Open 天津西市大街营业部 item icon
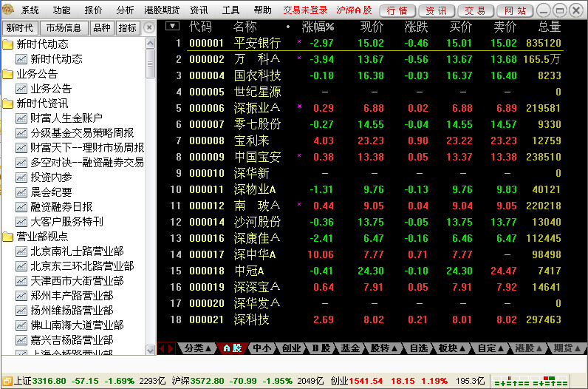 [21, 281]
